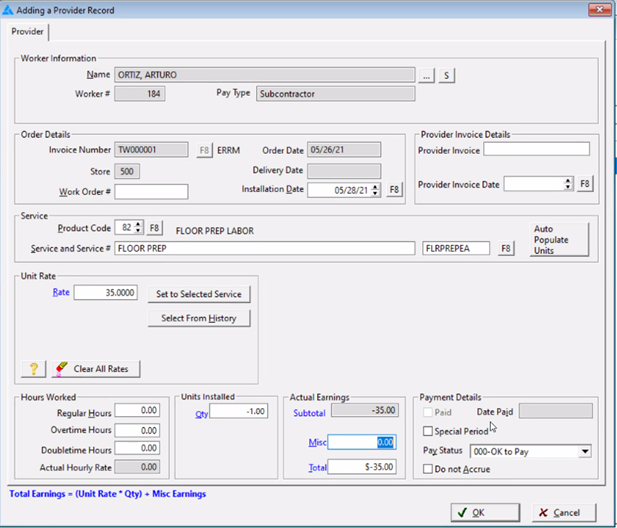Toggle the Paid checkbox
Viewport: 617px width, 528px height.
click(x=428, y=411)
